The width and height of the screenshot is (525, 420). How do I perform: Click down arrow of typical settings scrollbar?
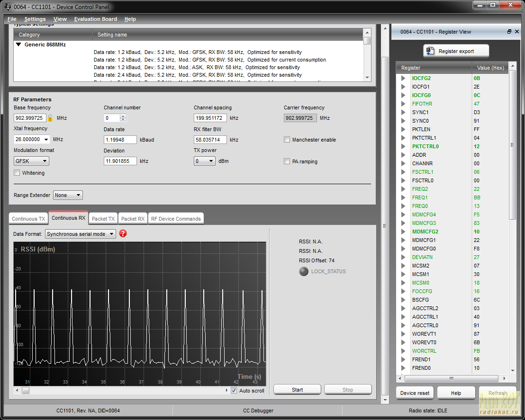[x=367, y=78]
